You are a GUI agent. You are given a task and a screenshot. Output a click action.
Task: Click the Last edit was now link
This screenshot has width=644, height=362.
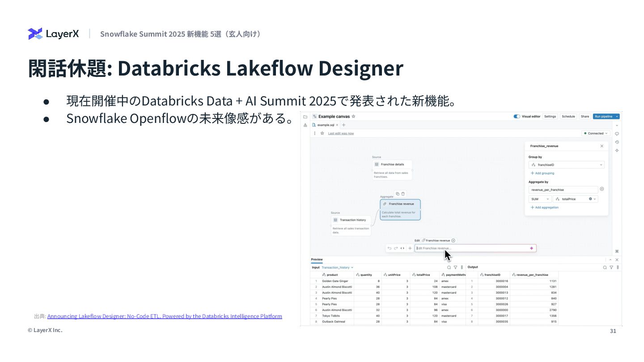(x=341, y=133)
